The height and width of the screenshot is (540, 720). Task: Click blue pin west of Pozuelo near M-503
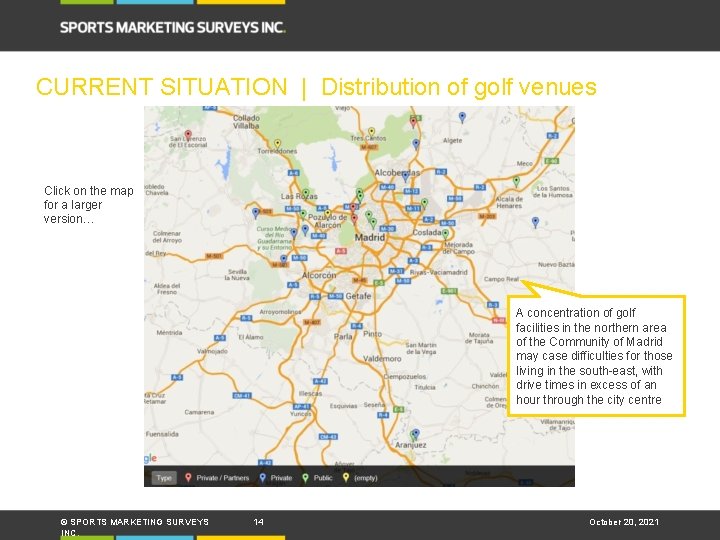[256, 213]
